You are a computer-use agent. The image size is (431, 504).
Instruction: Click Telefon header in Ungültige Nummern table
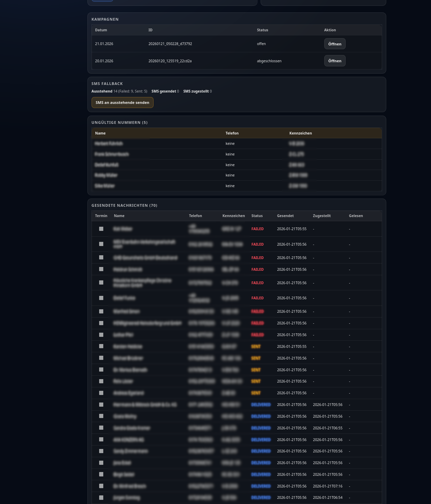232,133
